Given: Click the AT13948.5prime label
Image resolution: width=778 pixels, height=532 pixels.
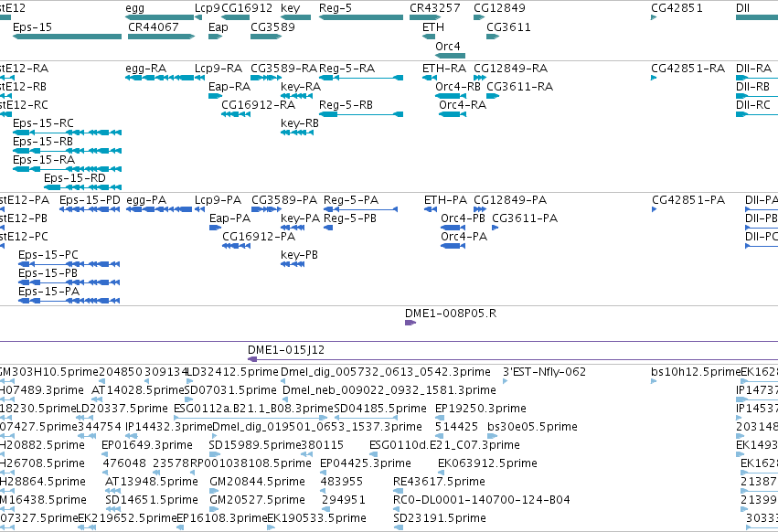Looking at the screenshot, I should [152, 482].
